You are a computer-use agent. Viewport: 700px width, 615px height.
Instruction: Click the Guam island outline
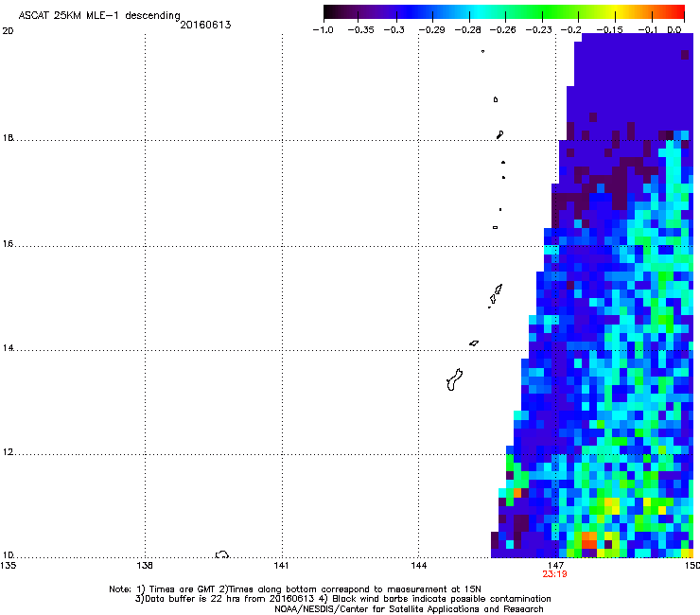(454, 379)
